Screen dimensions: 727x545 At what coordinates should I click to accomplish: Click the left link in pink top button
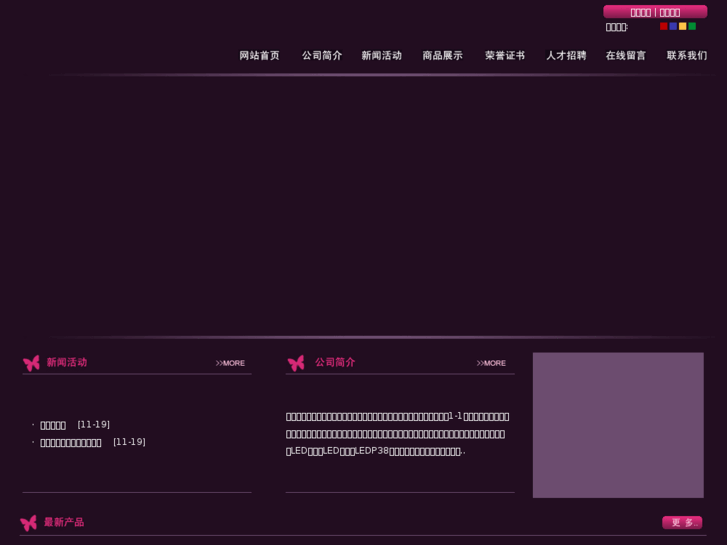click(x=641, y=13)
